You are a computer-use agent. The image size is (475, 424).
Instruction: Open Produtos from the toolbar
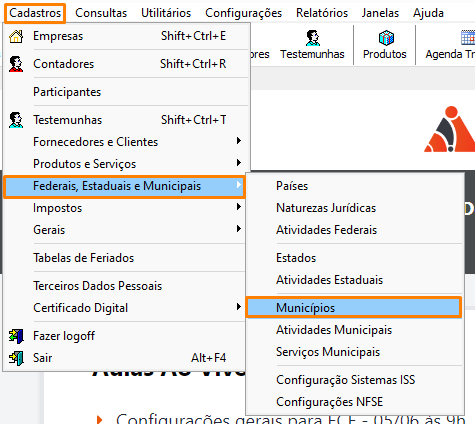[385, 45]
